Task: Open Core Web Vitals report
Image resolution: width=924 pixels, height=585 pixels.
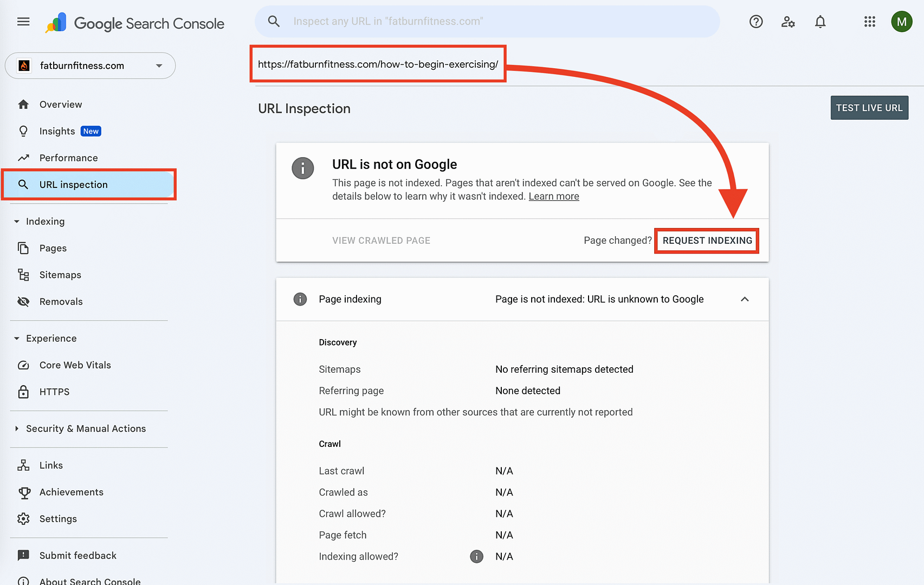Action: pyautogui.click(x=75, y=365)
